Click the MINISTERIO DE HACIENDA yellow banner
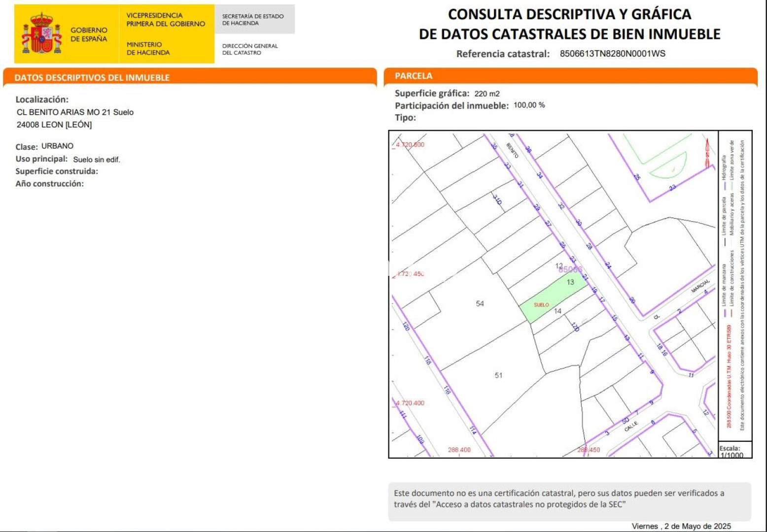 click(148, 48)
